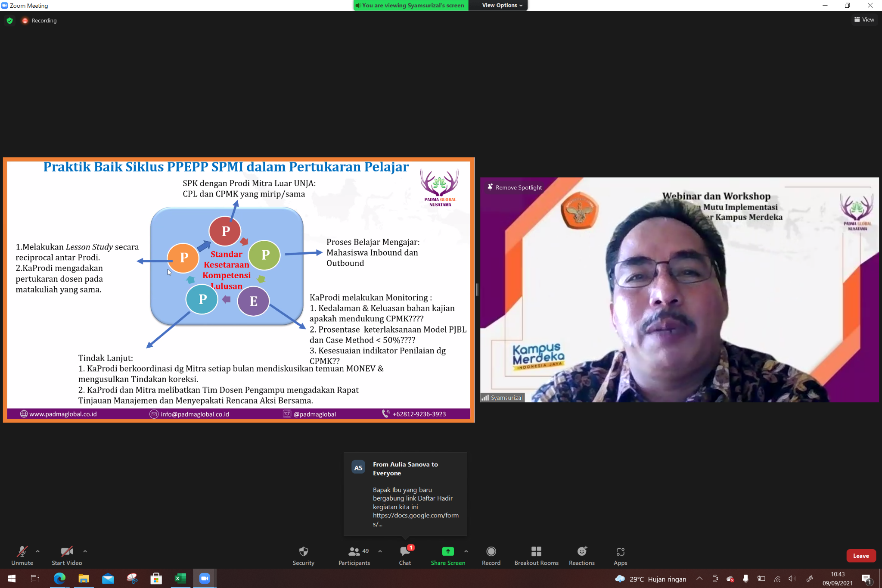Click the OneDrive cloud icon in tray
The image size is (882, 588).
(730, 579)
